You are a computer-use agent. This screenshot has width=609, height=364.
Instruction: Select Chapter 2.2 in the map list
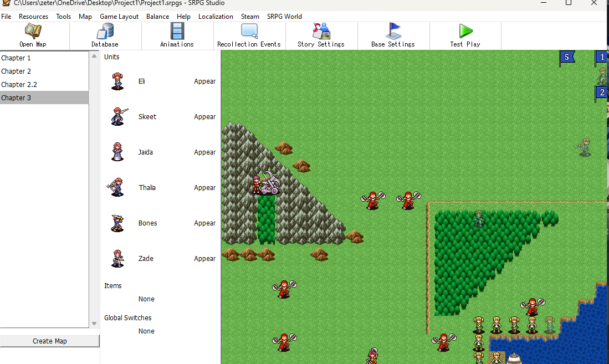(44, 84)
